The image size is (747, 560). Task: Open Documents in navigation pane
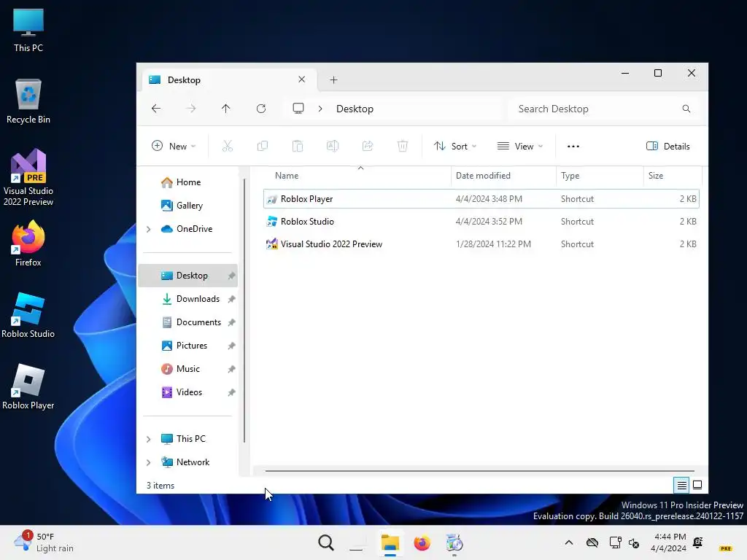point(187,322)
